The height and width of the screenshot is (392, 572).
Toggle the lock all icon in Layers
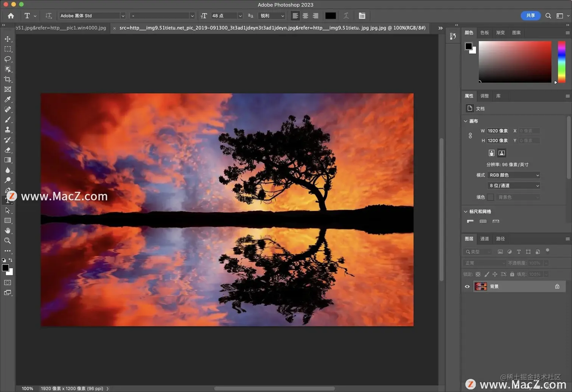512,274
